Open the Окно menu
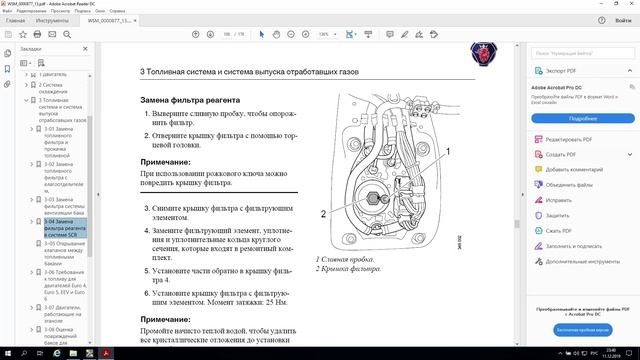The image size is (640, 360). tap(100, 11)
